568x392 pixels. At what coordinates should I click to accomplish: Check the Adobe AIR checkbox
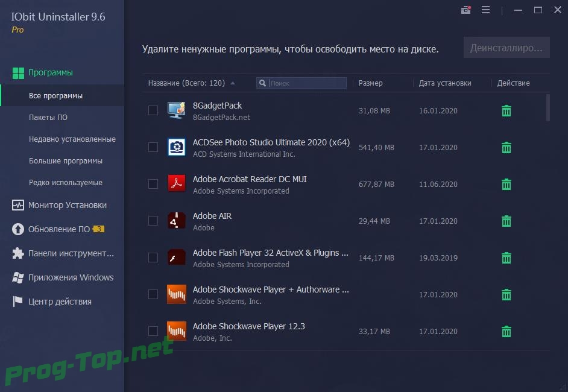153,221
